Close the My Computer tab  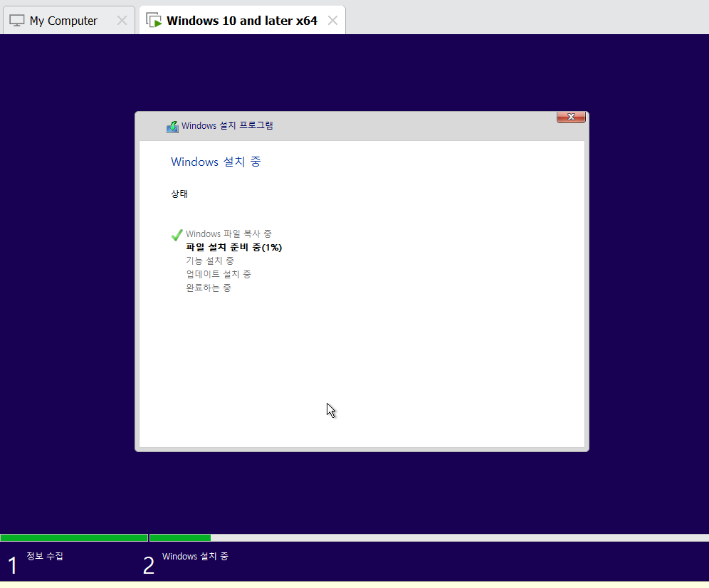click(x=122, y=21)
